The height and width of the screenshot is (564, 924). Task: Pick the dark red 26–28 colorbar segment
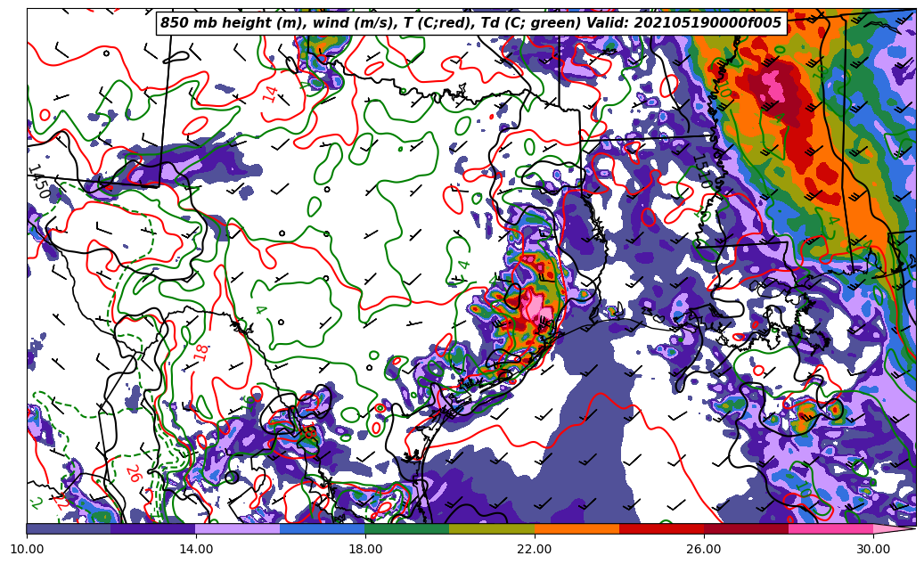(x=746, y=528)
